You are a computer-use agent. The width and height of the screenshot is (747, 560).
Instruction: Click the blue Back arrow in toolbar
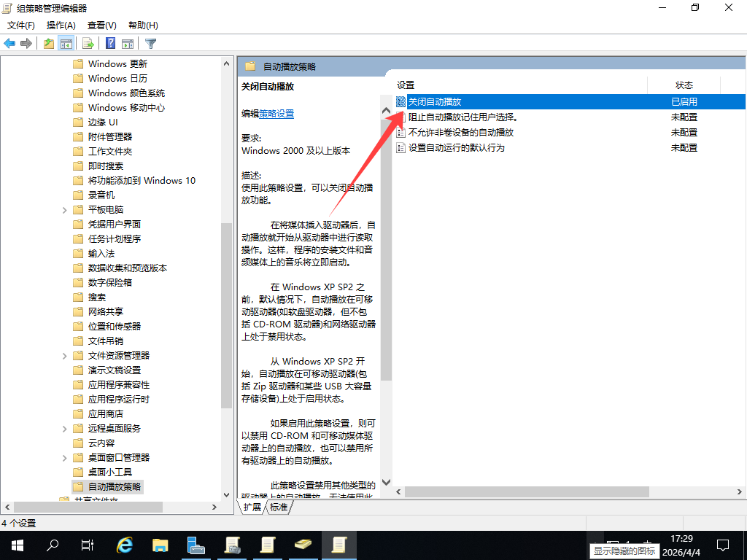pyautogui.click(x=9, y=44)
